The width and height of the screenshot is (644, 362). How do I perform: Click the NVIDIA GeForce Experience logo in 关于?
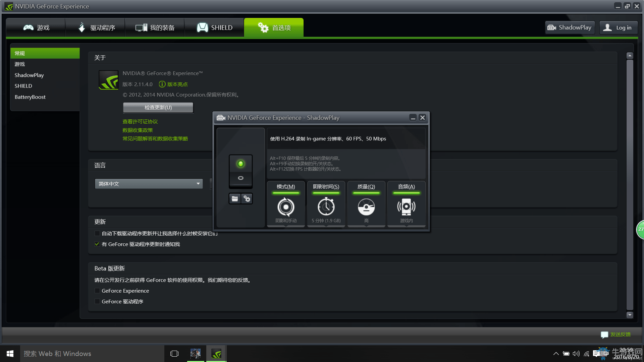(108, 80)
